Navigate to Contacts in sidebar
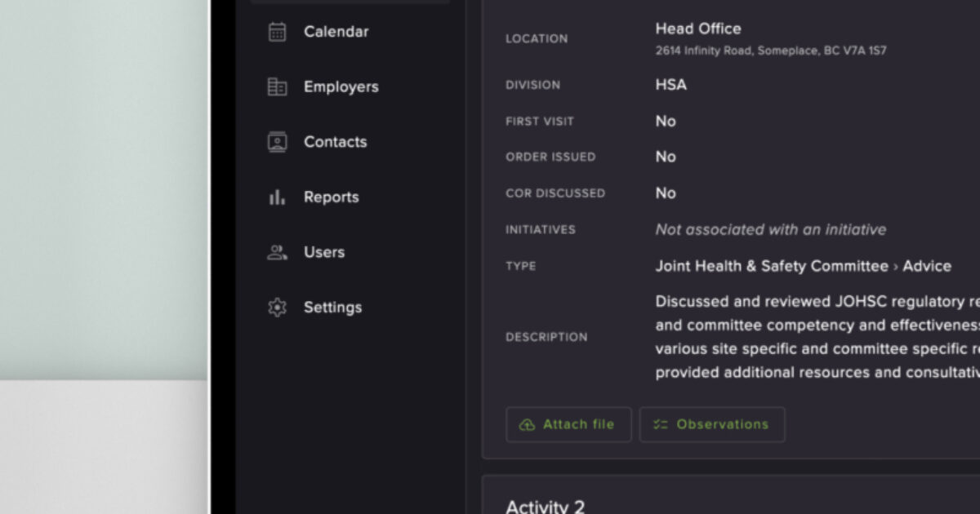 click(336, 142)
